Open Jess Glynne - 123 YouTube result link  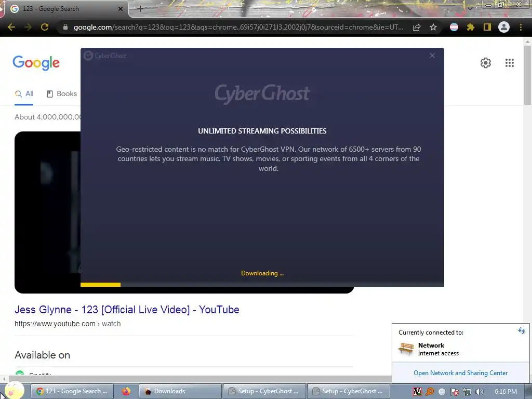[127, 310]
